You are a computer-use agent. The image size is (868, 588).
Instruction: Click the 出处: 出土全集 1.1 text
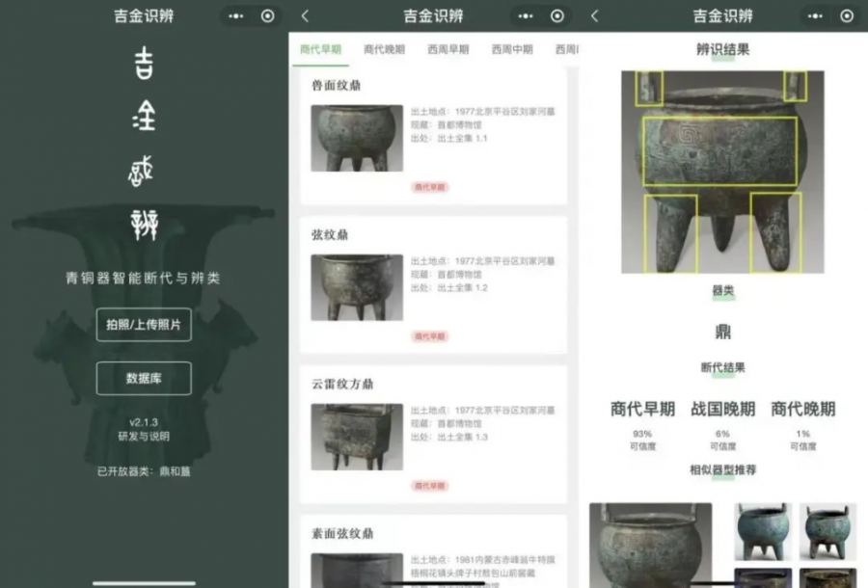point(448,138)
